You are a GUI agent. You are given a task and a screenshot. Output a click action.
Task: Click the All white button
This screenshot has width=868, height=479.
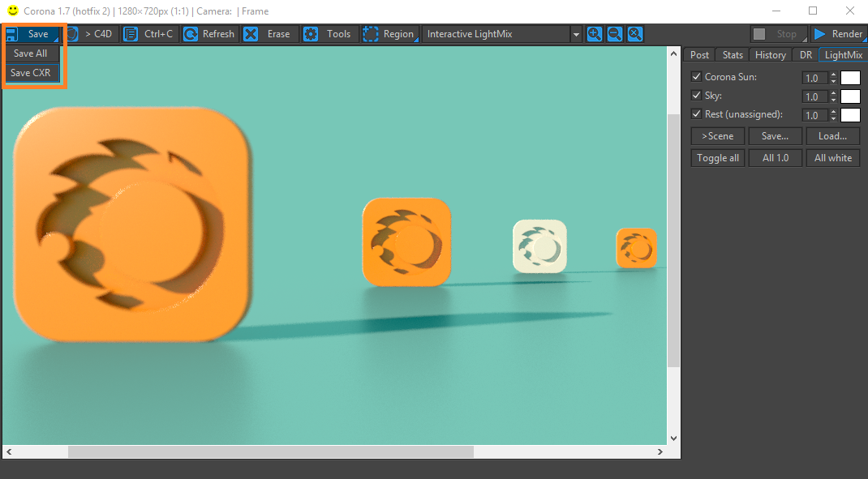pyautogui.click(x=832, y=157)
